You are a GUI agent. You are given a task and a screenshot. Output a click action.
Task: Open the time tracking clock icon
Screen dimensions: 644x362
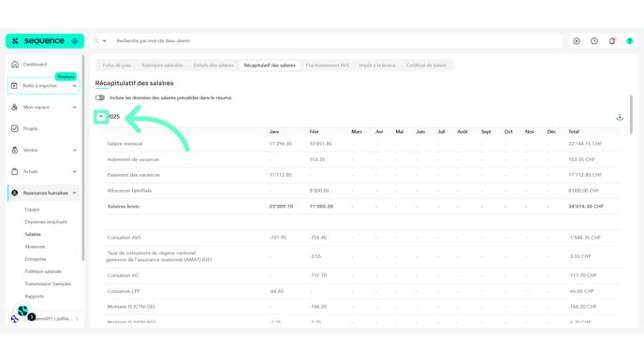point(594,41)
